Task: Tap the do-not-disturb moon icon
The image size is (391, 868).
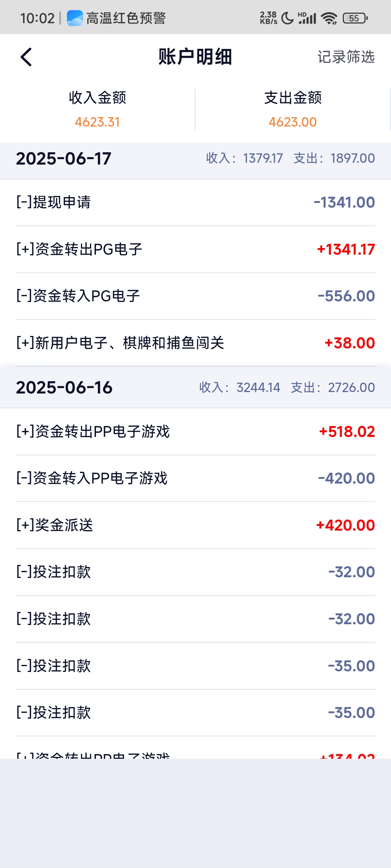Action: point(287,18)
